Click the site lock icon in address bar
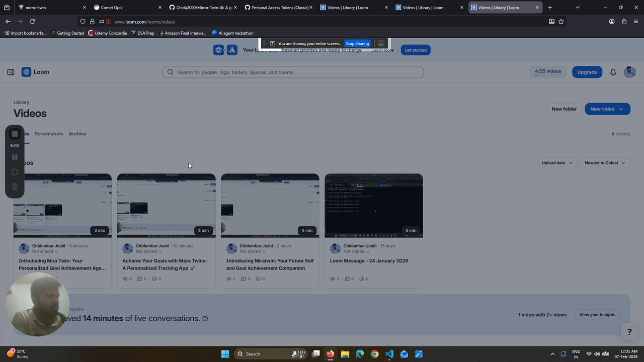The height and width of the screenshot is (362, 644). coord(92,22)
